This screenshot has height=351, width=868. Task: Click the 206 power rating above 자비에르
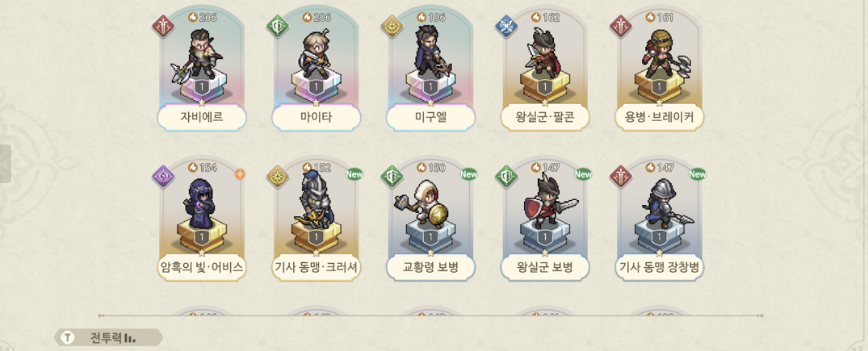(202, 17)
